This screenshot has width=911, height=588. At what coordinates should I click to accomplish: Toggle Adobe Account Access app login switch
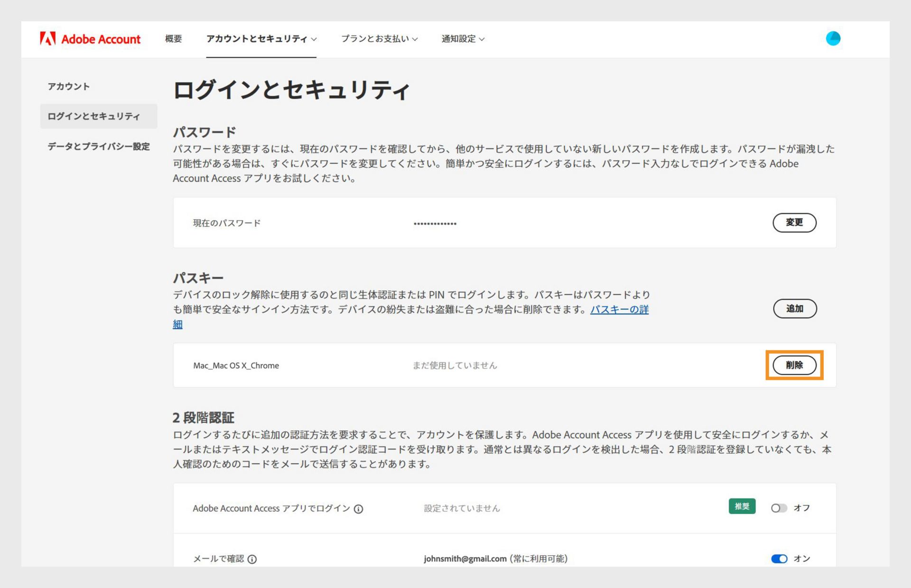[779, 508]
